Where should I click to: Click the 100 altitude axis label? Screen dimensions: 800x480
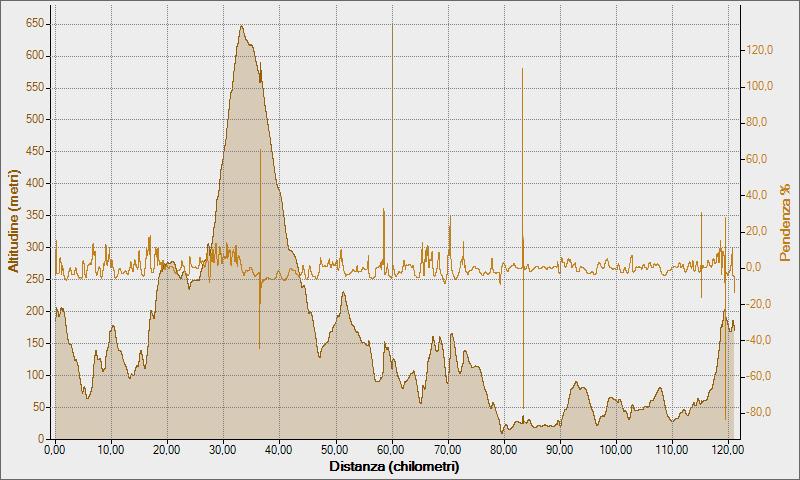[35, 375]
